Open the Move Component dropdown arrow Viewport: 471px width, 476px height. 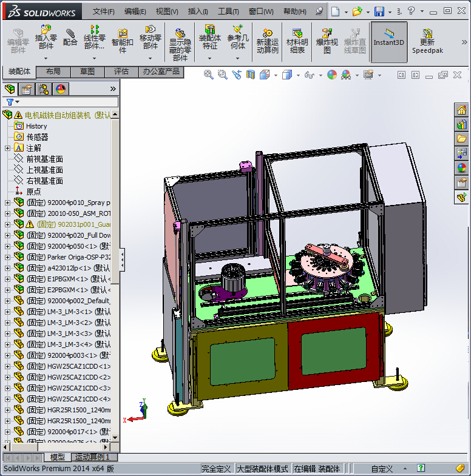coord(150,58)
